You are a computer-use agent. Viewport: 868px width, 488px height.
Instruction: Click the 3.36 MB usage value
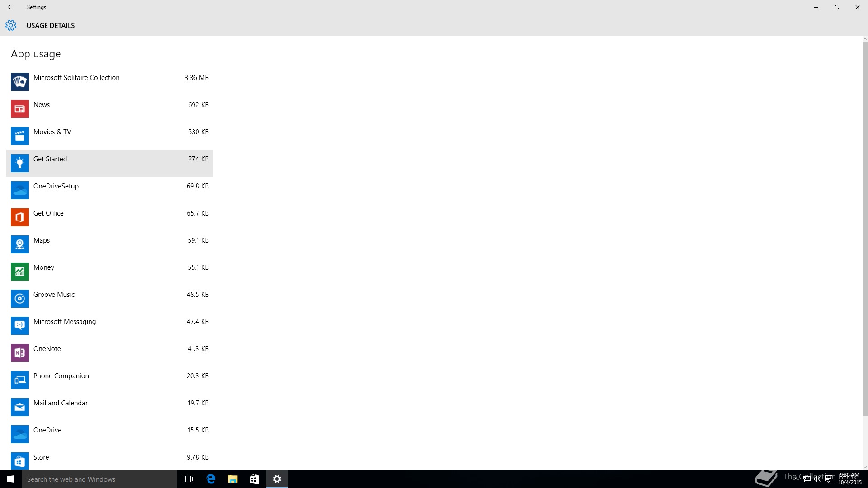(197, 78)
